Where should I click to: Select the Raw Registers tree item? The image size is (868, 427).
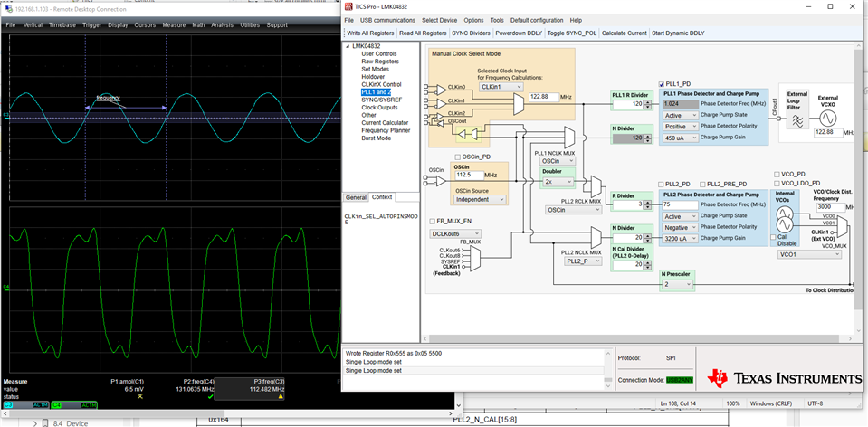[x=380, y=62]
